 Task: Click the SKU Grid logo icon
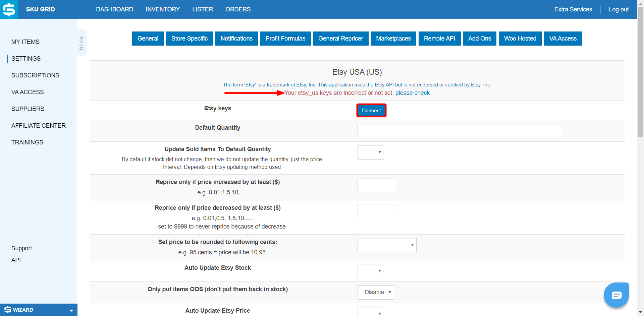(9, 9)
